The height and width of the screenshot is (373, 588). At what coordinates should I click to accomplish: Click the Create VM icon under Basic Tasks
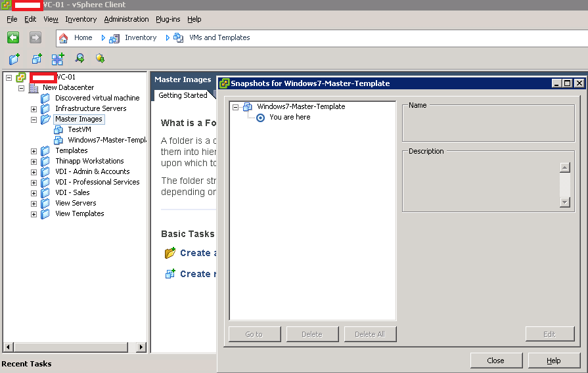click(170, 274)
